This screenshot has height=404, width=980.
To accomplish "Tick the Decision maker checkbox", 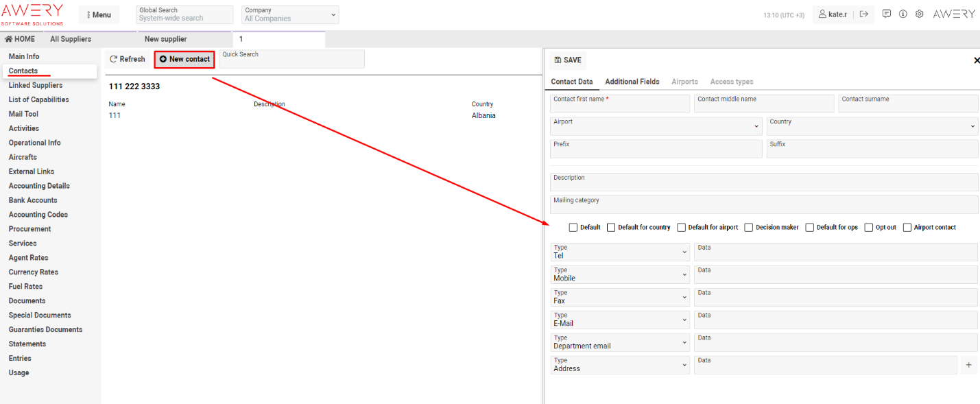I will [749, 228].
